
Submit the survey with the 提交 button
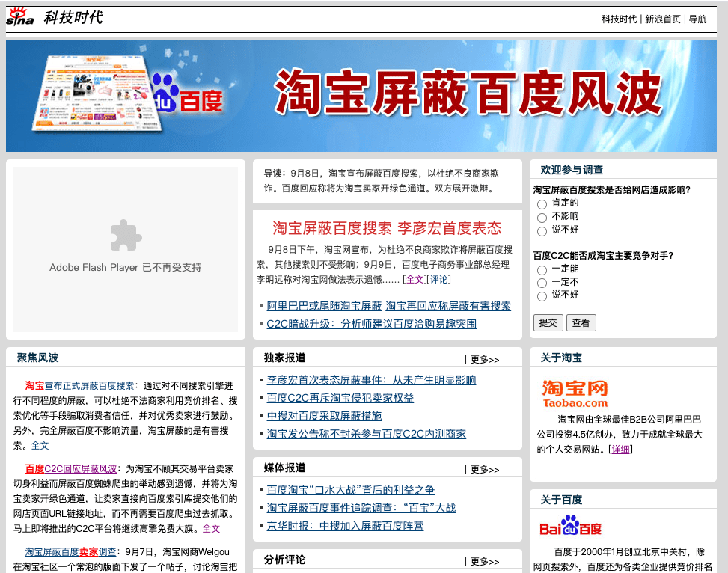[548, 322]
